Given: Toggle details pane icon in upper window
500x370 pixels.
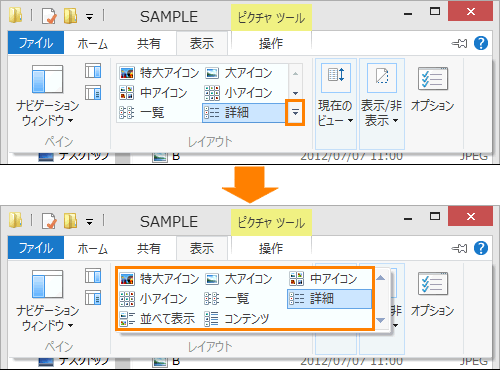Looking at the screenshot, I should (x=93, y=93).
